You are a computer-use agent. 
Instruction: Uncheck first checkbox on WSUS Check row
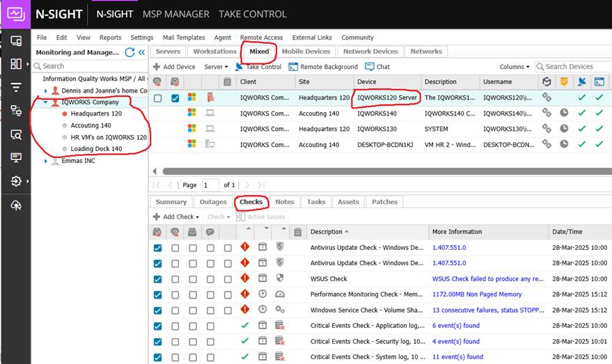click(157, 278)
